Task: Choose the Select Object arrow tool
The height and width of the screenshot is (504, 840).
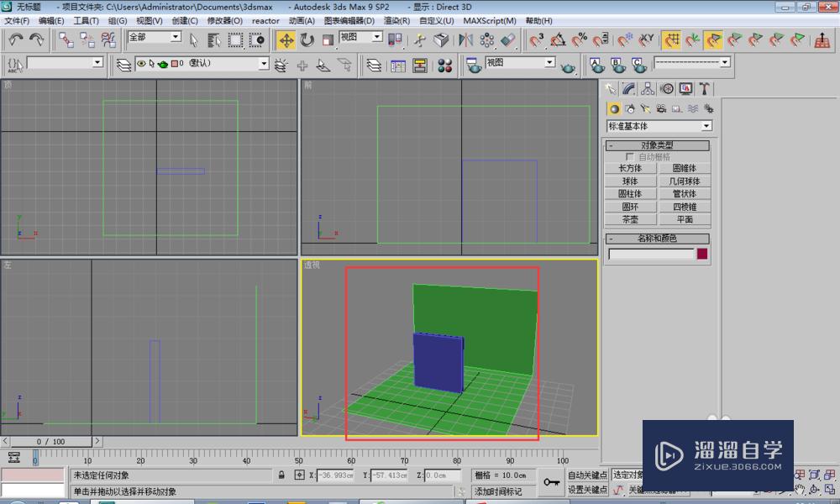Action: pyautogui.click(x=194, y=39)
